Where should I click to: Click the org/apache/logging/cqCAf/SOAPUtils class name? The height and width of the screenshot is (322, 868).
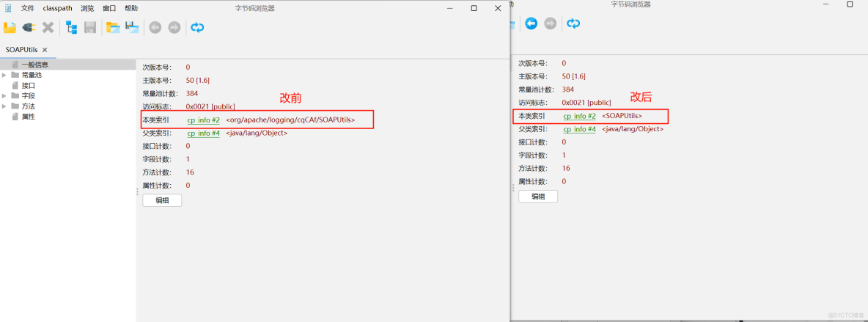click(290, 120)
